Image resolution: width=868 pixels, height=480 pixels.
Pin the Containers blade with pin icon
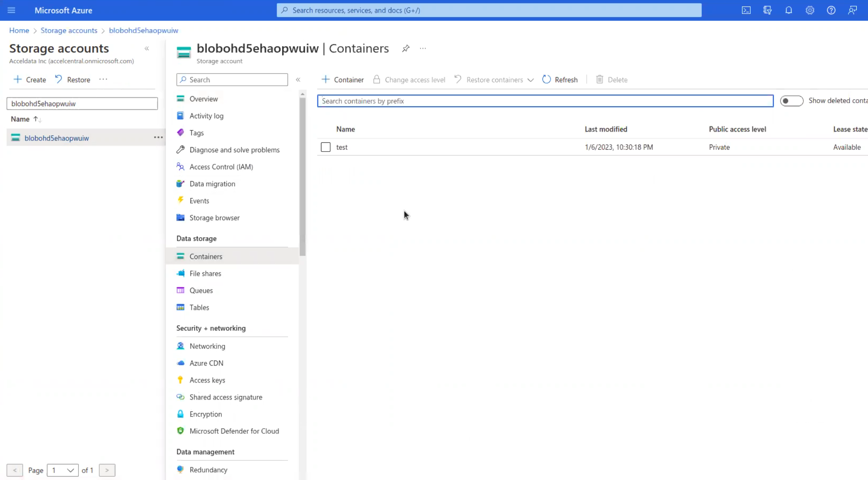click(405, 48)
